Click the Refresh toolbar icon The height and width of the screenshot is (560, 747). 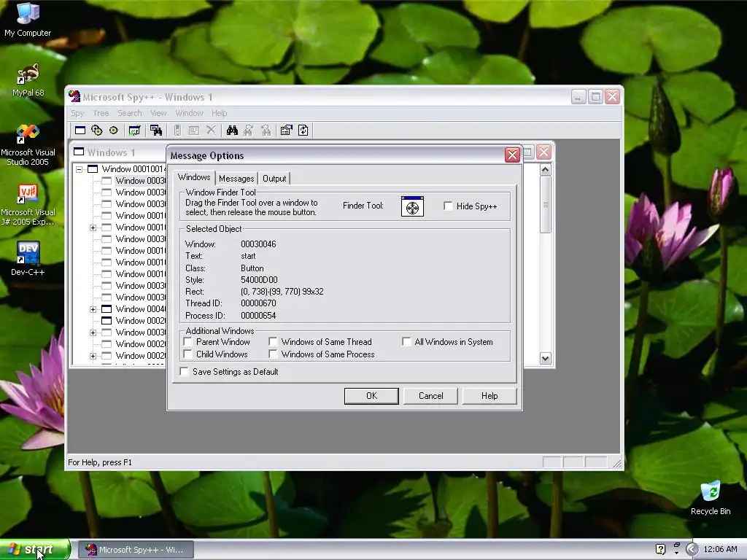tap(303, 131)
